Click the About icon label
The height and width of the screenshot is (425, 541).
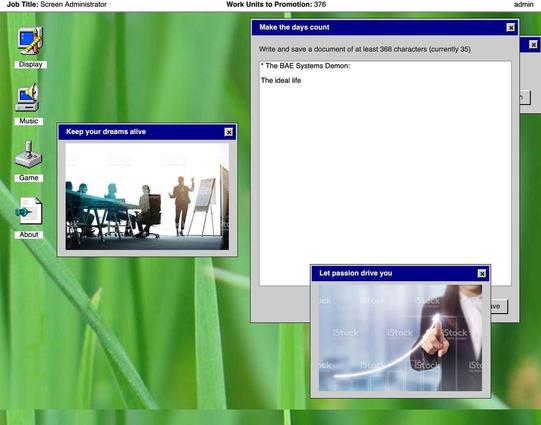pos(29,235)
